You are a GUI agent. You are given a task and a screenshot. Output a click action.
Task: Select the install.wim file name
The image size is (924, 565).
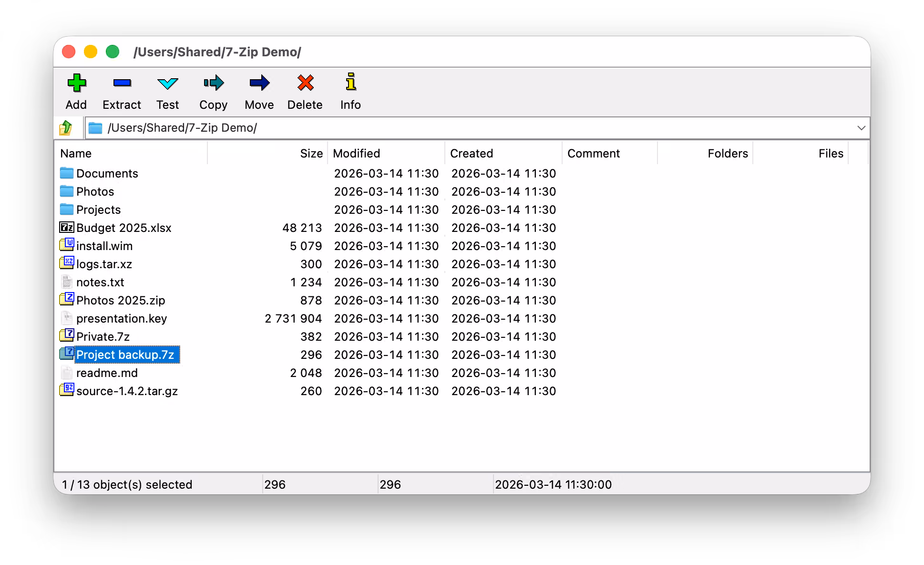coord(104,246)
